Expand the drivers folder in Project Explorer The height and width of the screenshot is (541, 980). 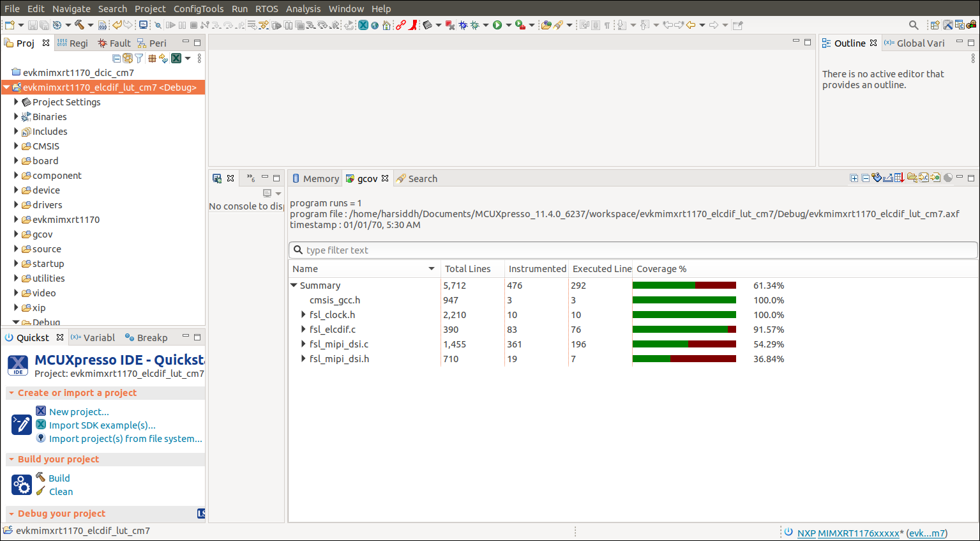[x=16, y=204]
